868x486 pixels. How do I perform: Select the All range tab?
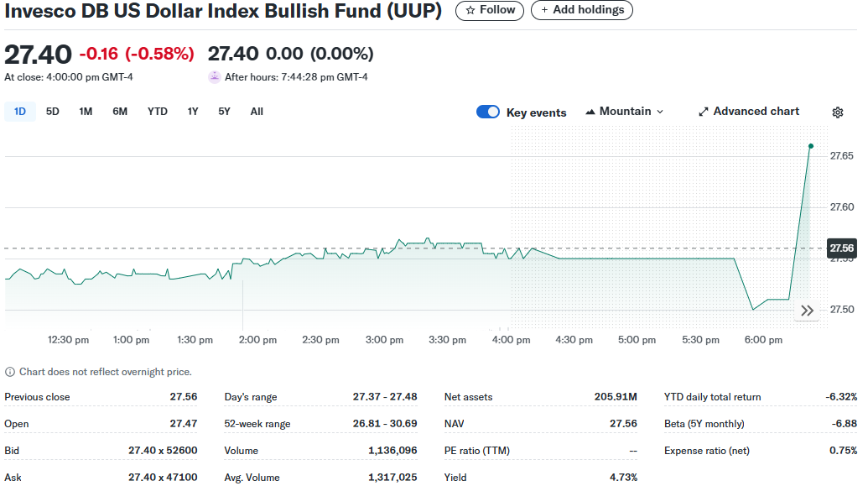click(257, 112)
